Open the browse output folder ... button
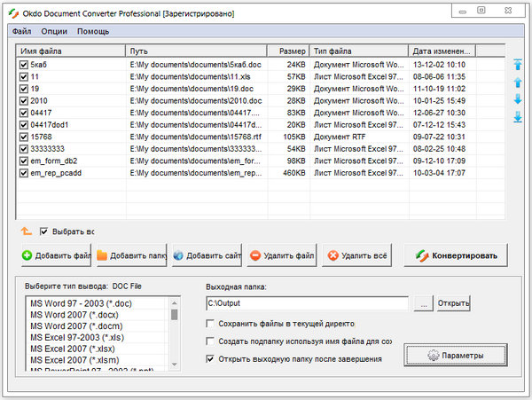 tap(424, 304)
